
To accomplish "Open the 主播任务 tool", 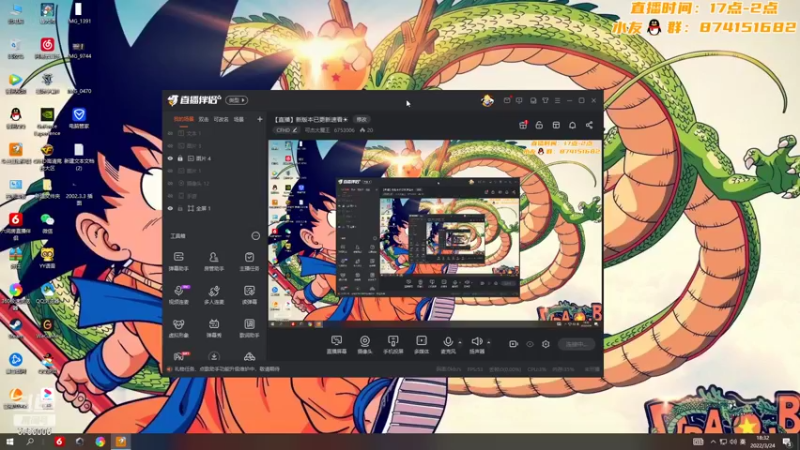I will (x=249, y=261).
